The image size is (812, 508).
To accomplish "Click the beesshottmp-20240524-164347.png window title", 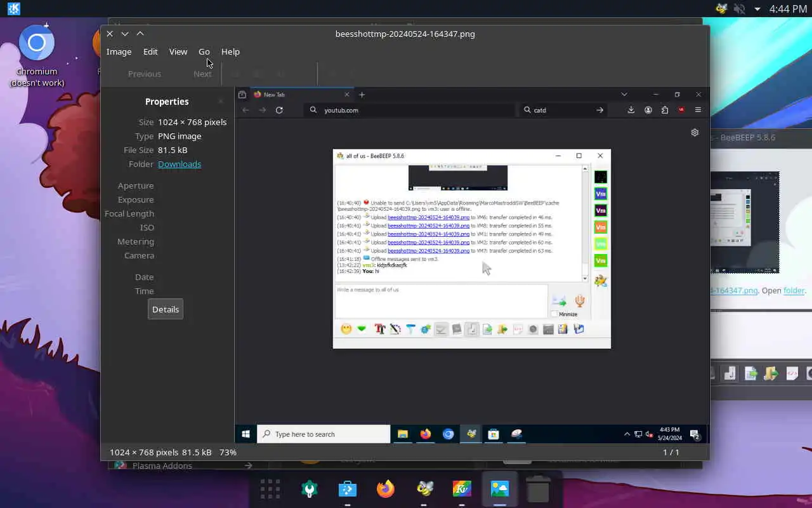I will [x=405, y=34].
